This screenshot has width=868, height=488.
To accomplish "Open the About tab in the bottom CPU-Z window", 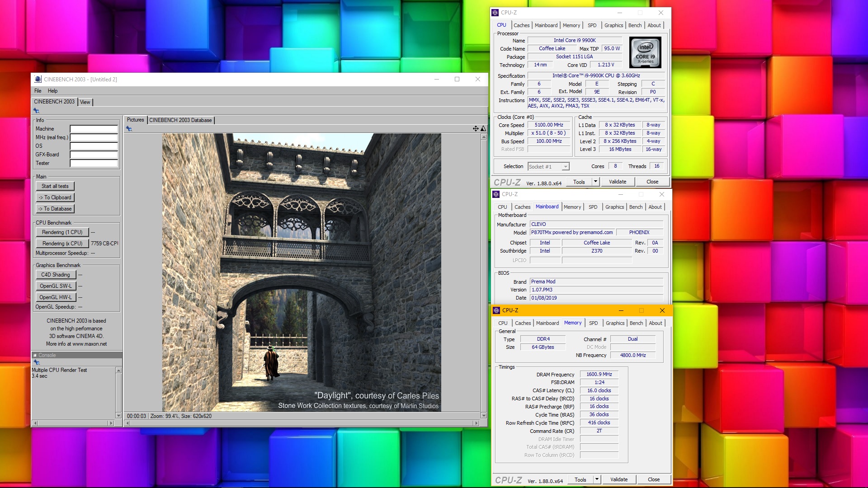I will click(x=656, y=323).
